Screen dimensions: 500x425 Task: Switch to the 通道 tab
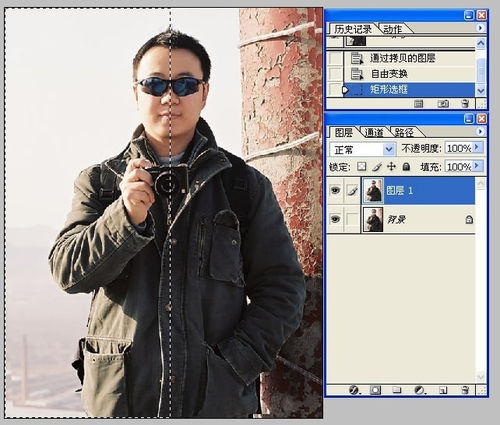coord(374,132)
